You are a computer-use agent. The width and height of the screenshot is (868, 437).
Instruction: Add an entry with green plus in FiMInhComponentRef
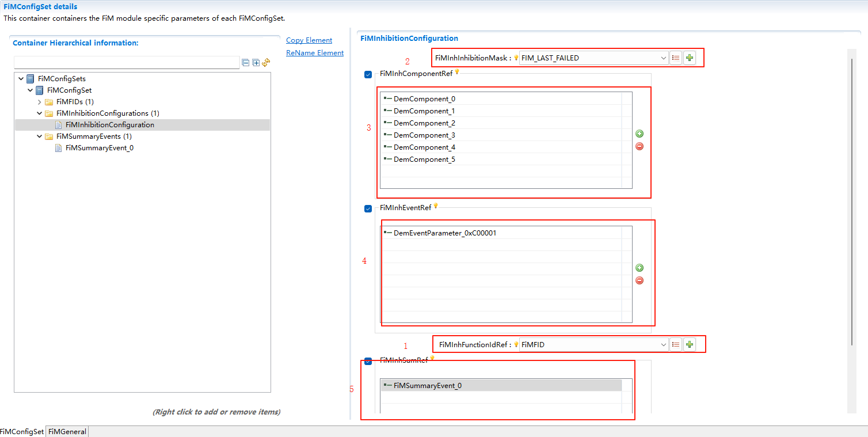(639, 133)
